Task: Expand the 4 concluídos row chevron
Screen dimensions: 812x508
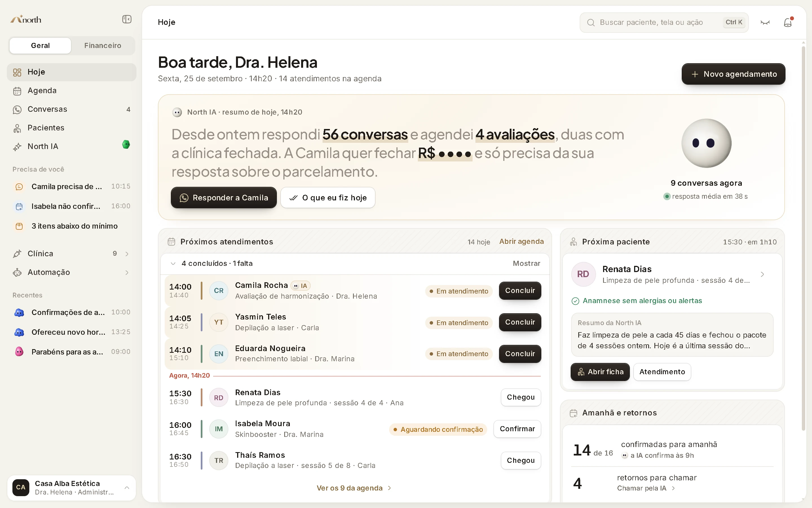Action: 173,264
